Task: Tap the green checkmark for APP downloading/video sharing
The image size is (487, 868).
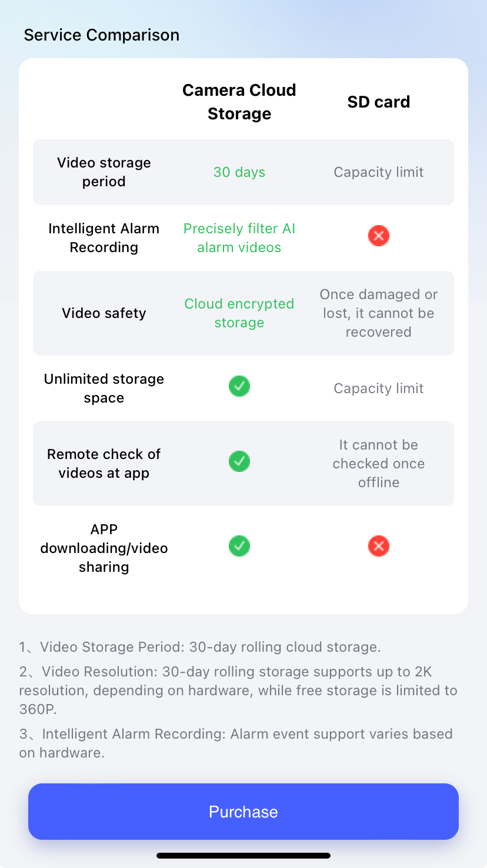Action: [x=239, y=546]
